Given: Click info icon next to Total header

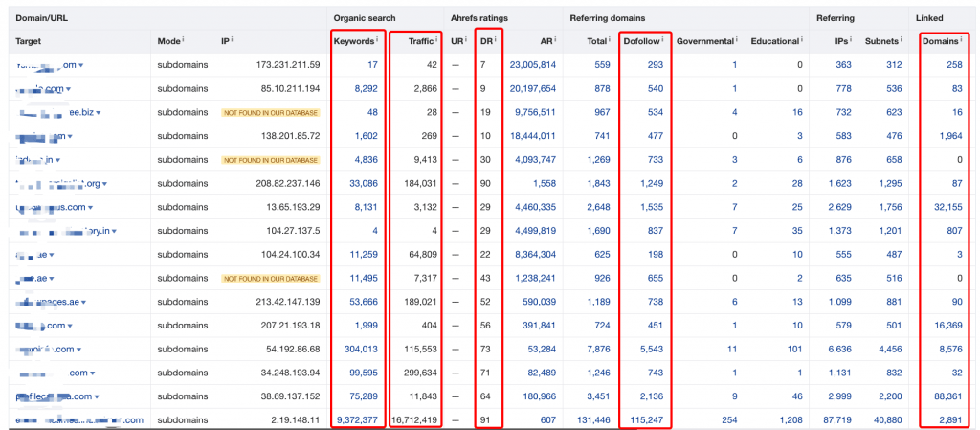Looking at the screenshot, I should (609, 40).
